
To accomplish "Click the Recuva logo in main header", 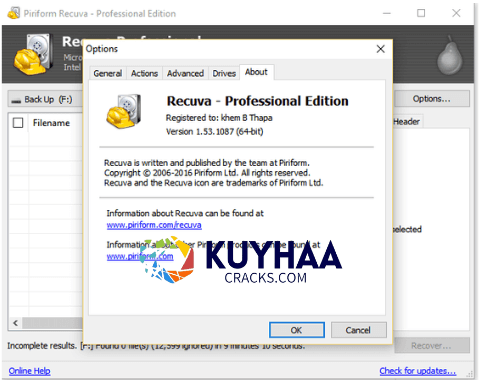I will coord(33,54).
